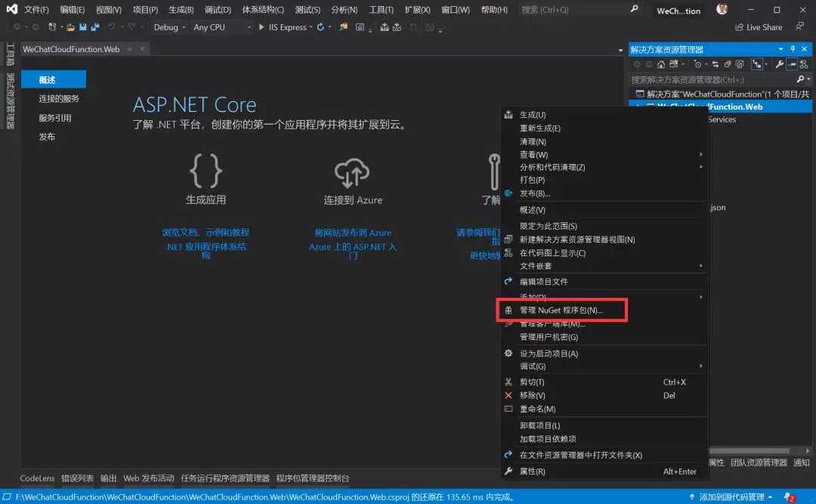Click the Save icon in the toolbar

(83, 27)
